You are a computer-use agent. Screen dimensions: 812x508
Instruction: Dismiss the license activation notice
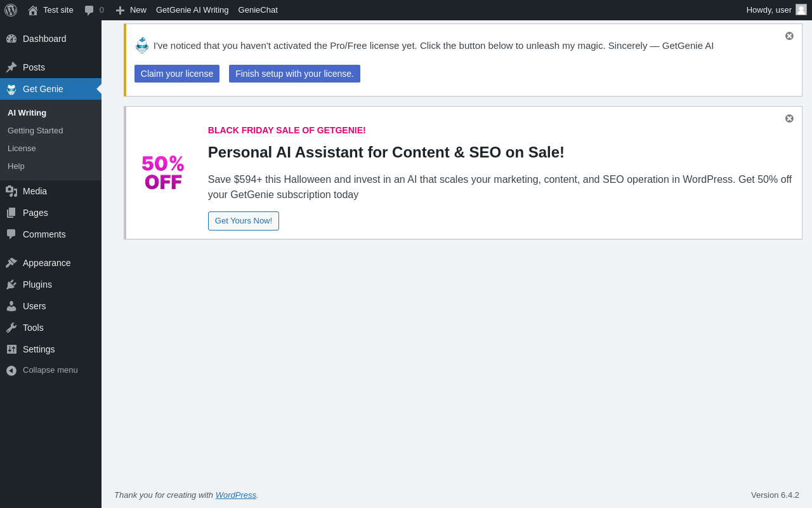point(789,36)
